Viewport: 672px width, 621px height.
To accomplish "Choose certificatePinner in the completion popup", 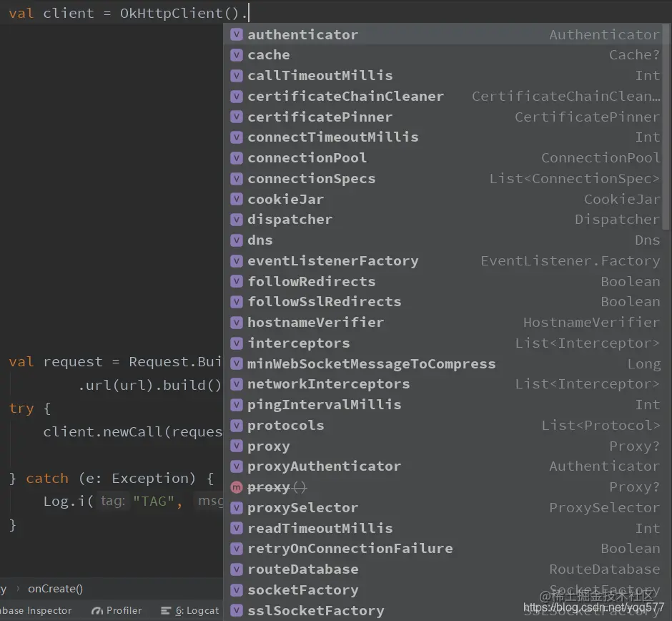I will click(443, 117).
